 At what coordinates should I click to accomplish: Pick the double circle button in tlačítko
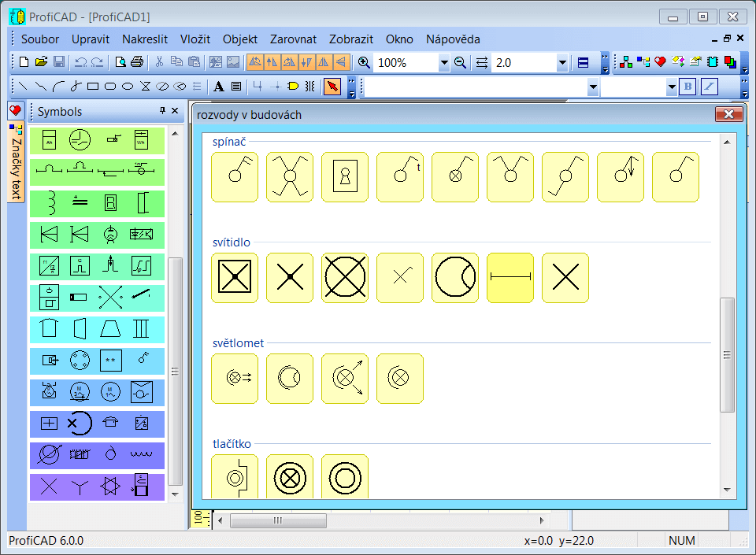click(x=345, y=477)
